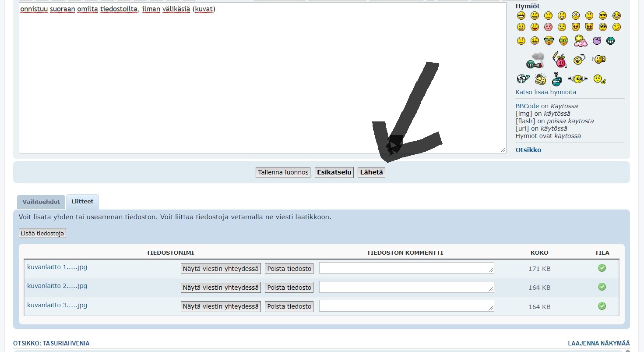Insert the purple smiley
Viewport: 644px width, 352px height.
tap(597, 41)
